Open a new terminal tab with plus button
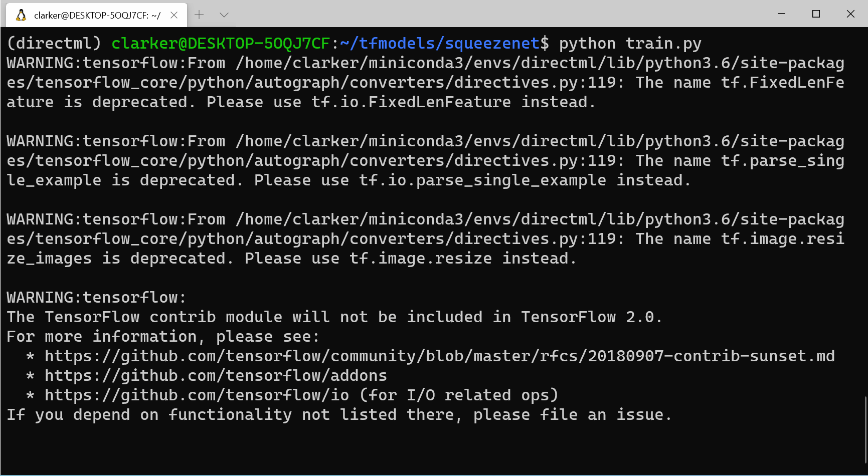Viewport: 868px width, 476px height. (x=199, y=15)
